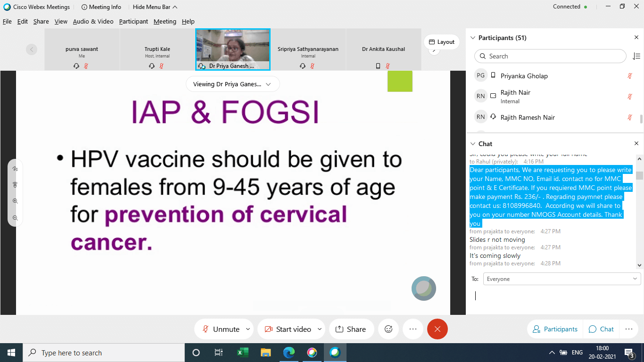The height and width of the screenshot is (362, 644).
Task: Open the Audio & Video menu
Action: coord(93,22)
